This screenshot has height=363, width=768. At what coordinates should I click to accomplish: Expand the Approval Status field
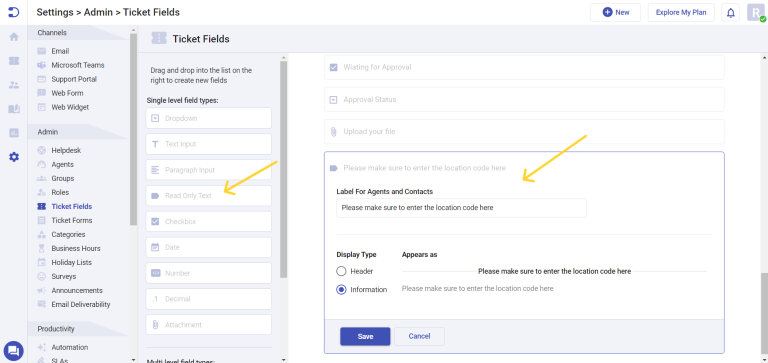tap(524, 99)
